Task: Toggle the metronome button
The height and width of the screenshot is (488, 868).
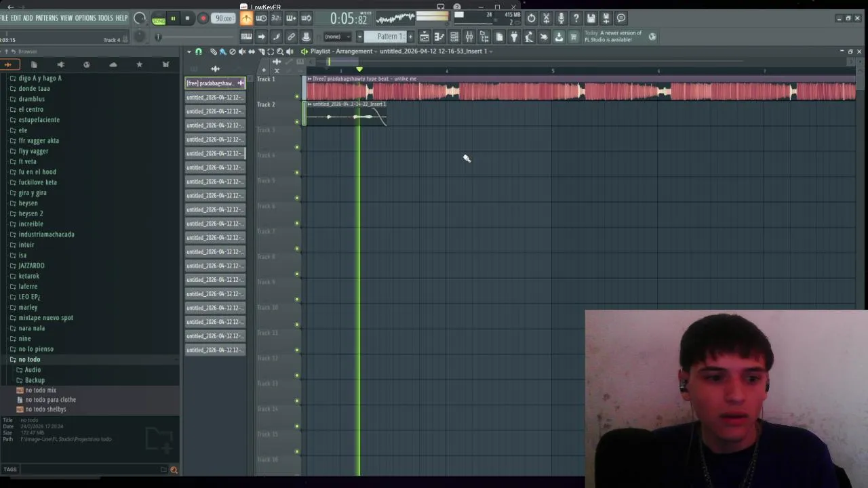Action: [247, 18]
